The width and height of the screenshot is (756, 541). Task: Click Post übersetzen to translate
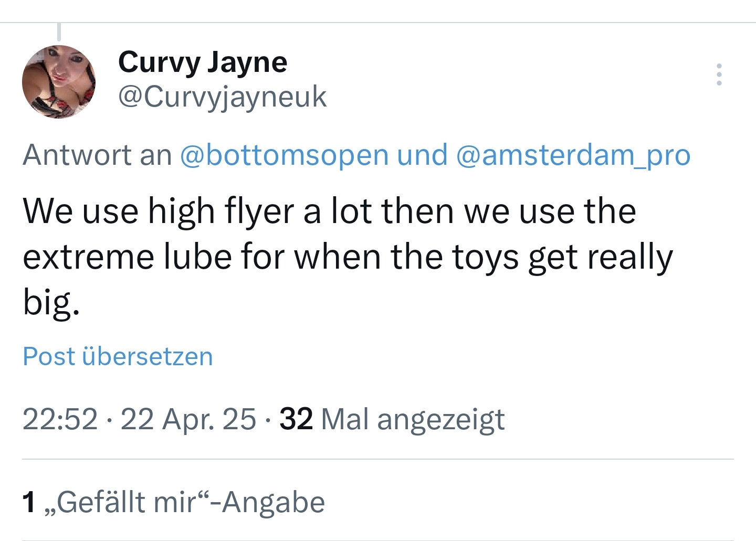click(x=118, y=357)
